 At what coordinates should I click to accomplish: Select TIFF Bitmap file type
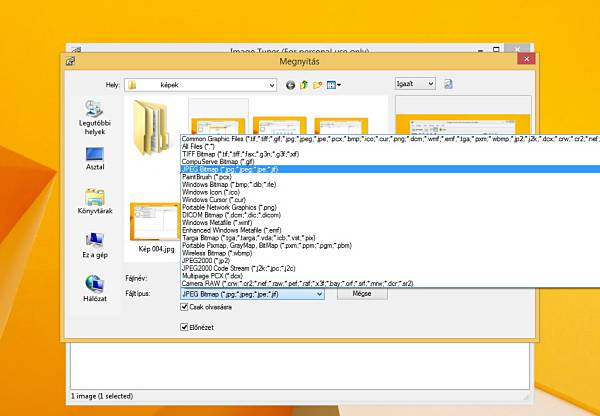coord(390,154)
